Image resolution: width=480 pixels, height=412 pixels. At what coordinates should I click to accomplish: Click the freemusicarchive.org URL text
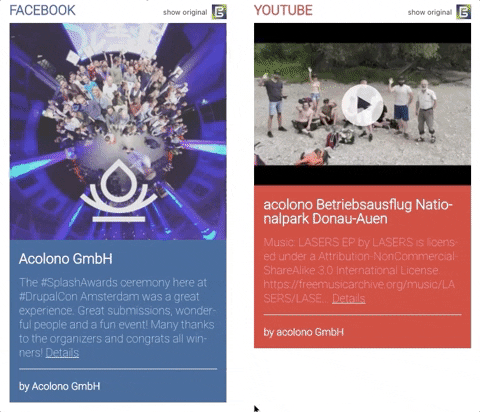click(x=359, y=291)
